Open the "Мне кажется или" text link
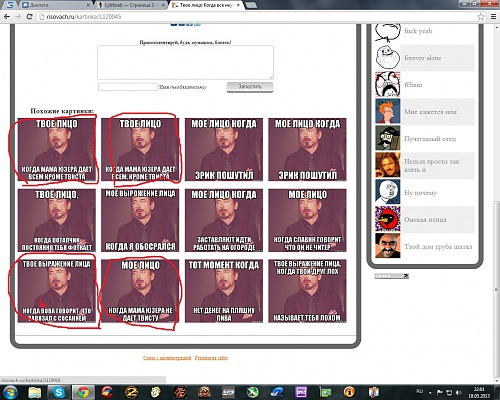Image resolution: width=500 pixels, height=400 pixels. [x=430, y=112]
